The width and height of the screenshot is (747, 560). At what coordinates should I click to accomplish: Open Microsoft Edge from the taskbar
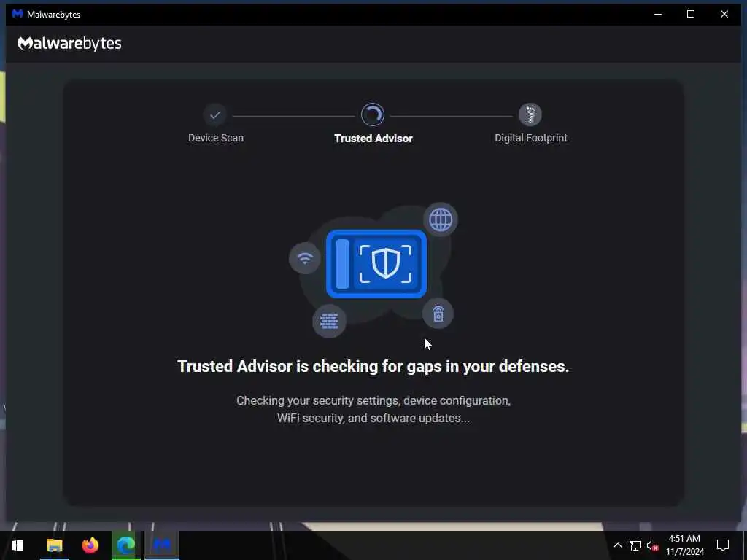[126, 545]
